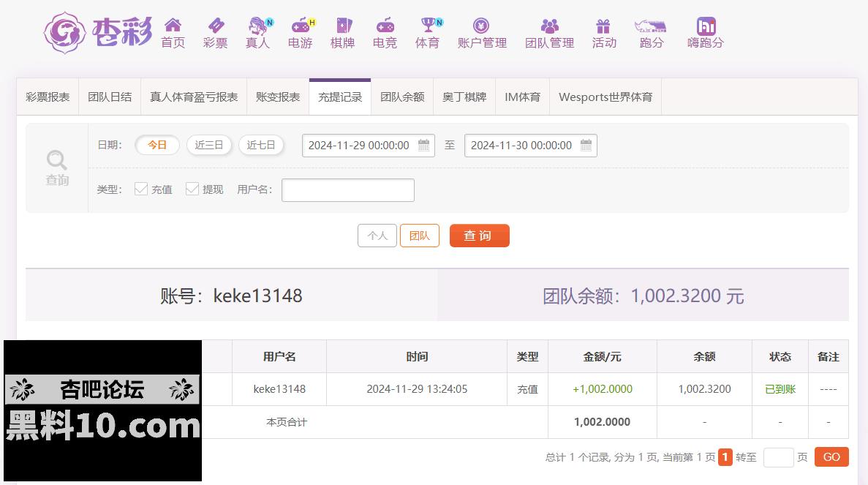Select the 电游 game controller icon
The height and width of the screenshot is (485, 868).
pos(300,26)
